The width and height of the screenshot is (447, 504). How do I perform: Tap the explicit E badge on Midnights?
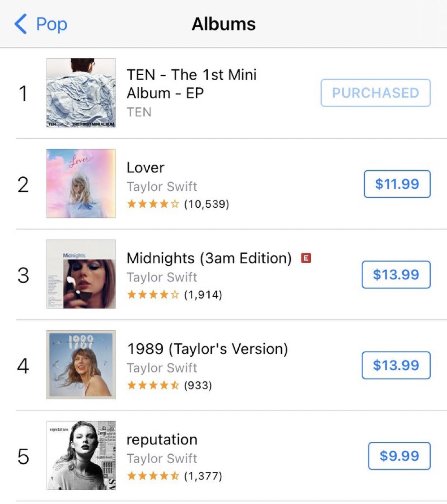click(306, 258)
